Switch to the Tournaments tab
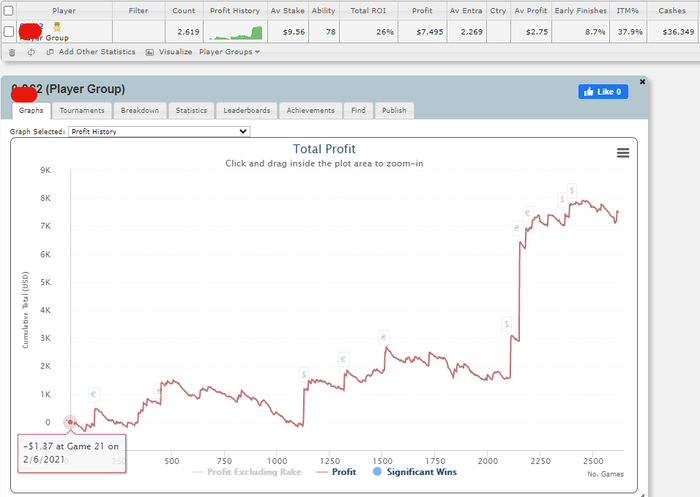The image size is (700, 497). coord(82,110)
